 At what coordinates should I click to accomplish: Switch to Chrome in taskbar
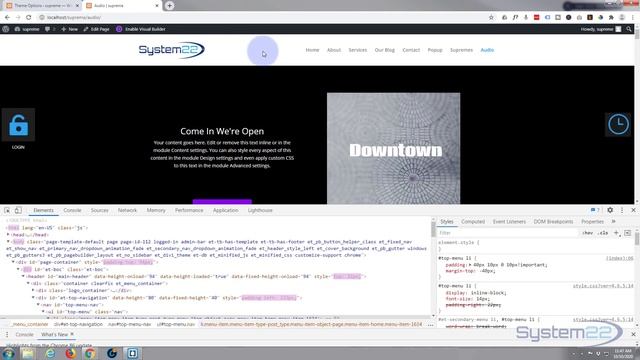coord(90,353)
